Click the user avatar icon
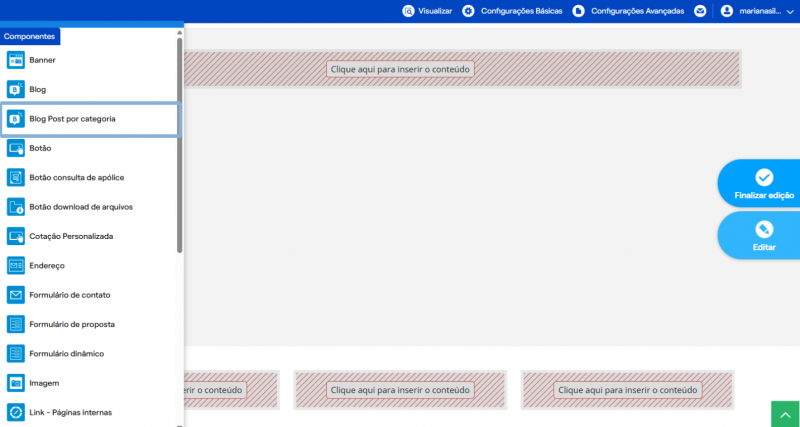800x427 pixels. [727, 11]
